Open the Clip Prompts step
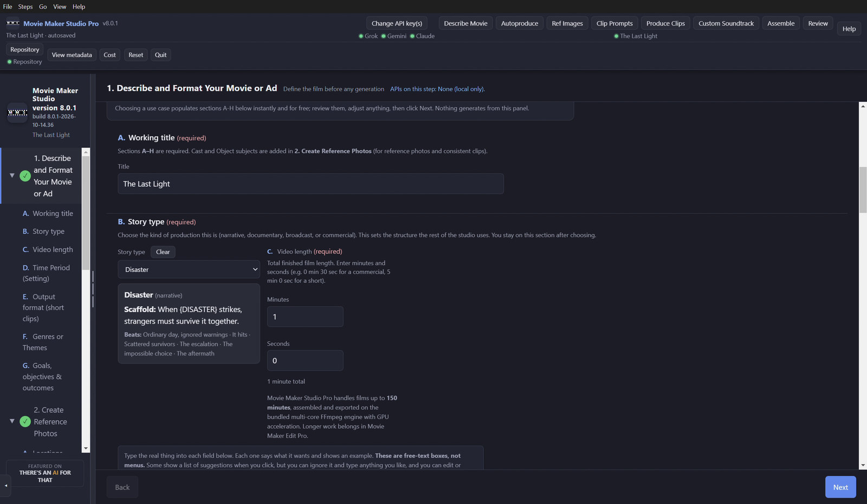867x504 pixels. 614,23
